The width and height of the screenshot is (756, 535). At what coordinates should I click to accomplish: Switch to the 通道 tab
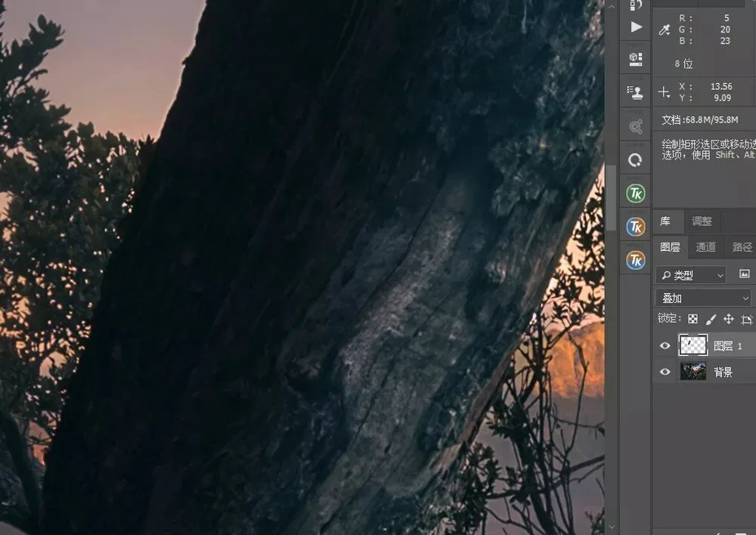pos(706,247)
